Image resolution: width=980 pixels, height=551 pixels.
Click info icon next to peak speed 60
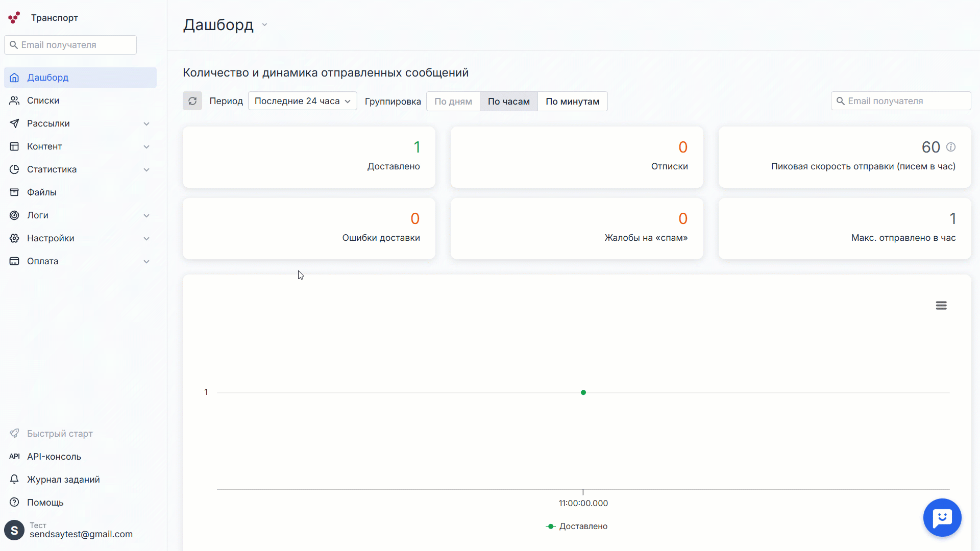pos(951,147)
